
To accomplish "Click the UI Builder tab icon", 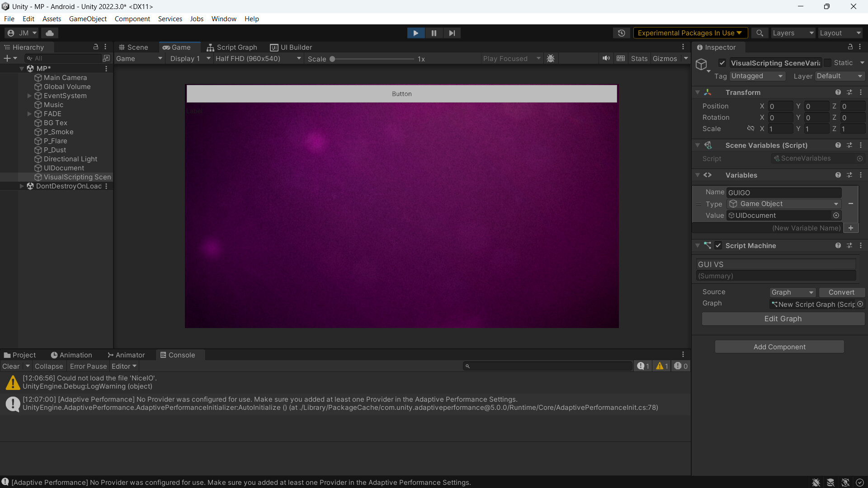I will [x=274, y=47].
